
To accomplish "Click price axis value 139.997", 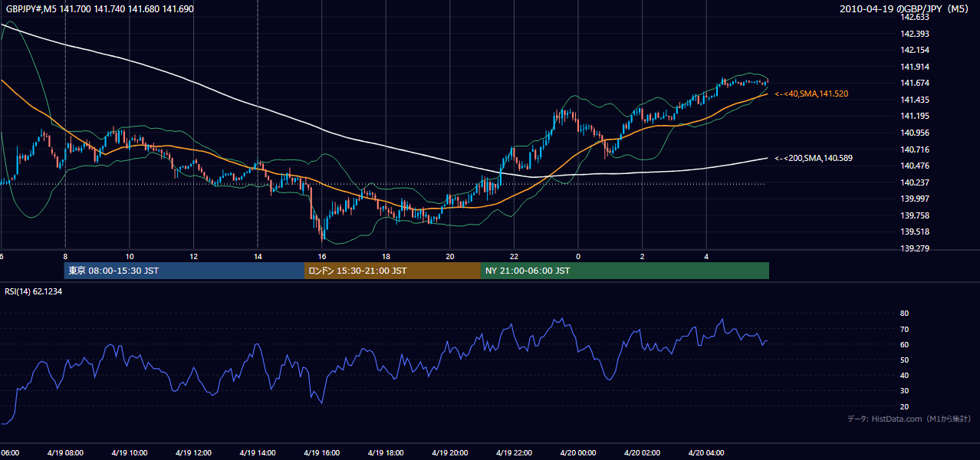I will click(915, 199).
